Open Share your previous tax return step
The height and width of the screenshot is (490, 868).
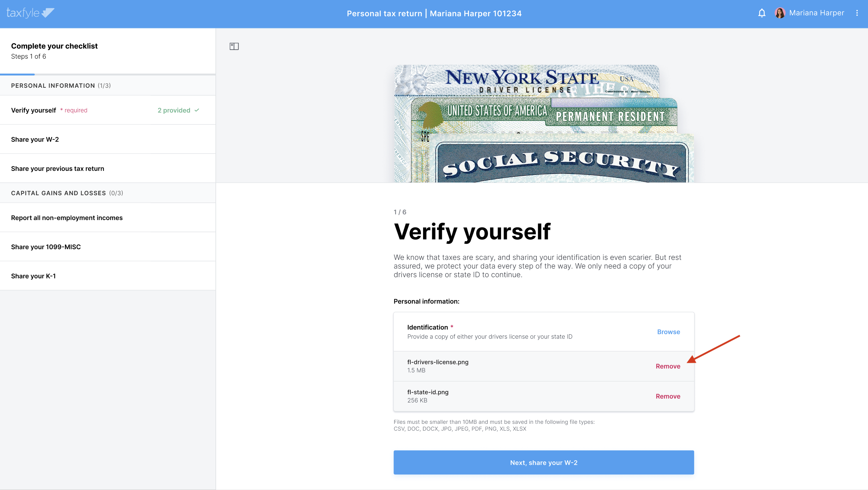[108, 168]
